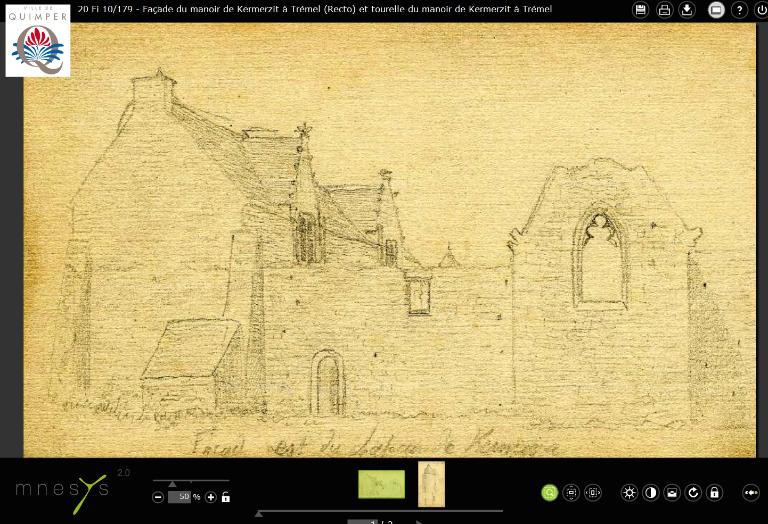Adjust brightness with the sun icon
The image size is (768, 524).
[x=629, y=493]
